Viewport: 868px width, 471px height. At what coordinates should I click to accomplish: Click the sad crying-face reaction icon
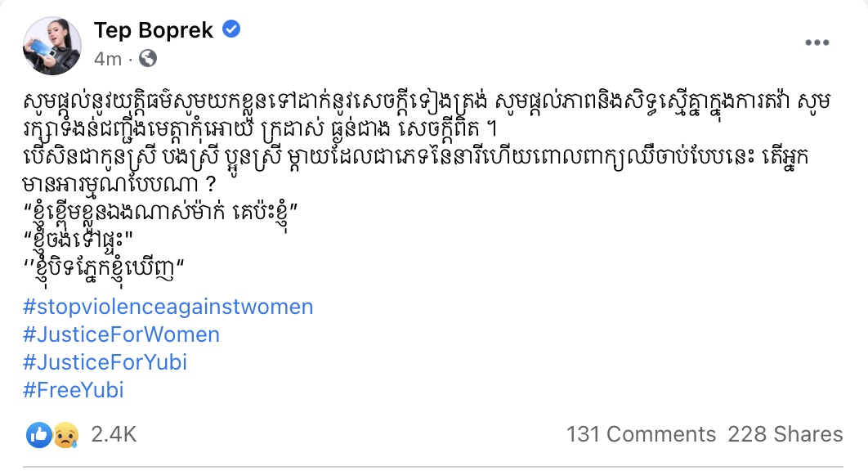[x=65, y=435]
